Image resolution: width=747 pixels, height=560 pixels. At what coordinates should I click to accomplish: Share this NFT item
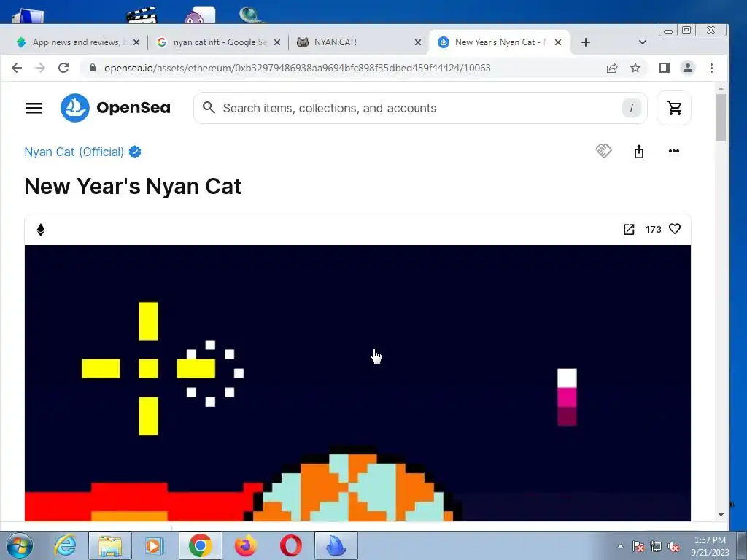click(639, 152)
